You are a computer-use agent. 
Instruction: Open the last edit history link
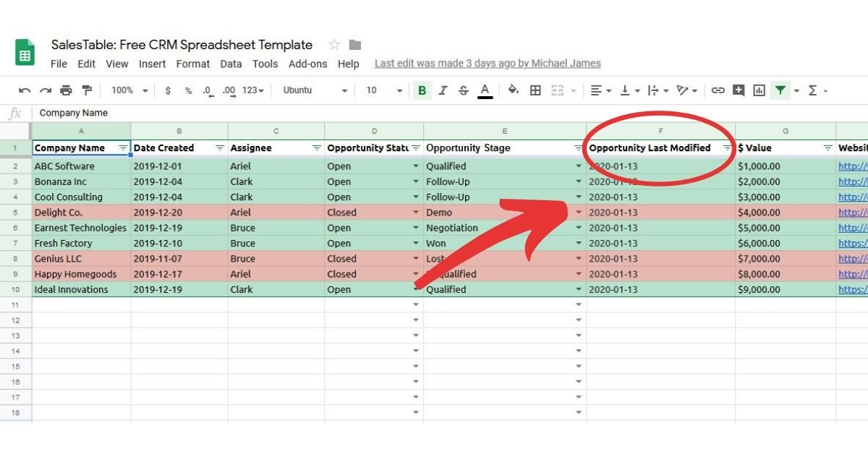(487, 63)
